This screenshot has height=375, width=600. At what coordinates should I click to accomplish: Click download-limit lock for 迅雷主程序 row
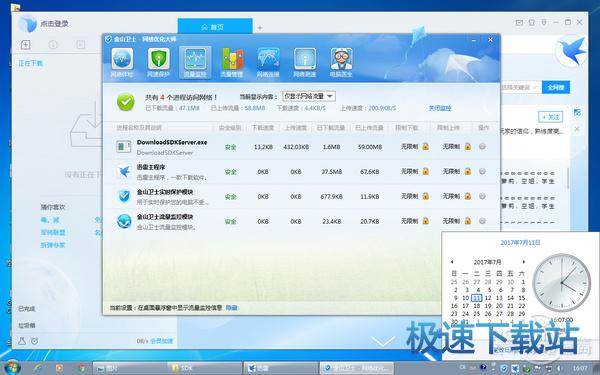(x=426, y=171)
